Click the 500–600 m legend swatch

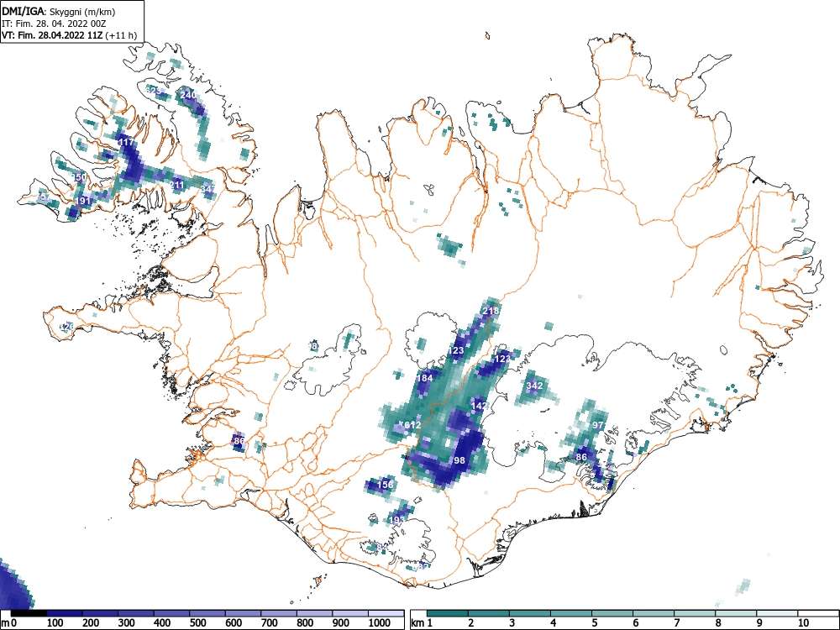[207, 613]
